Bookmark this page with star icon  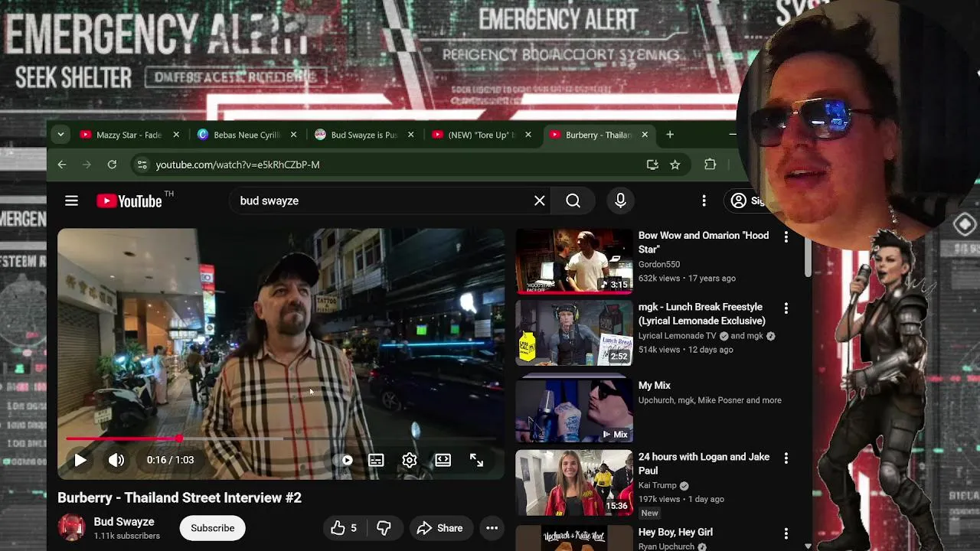pyautogui.click(x=675, y=165)
